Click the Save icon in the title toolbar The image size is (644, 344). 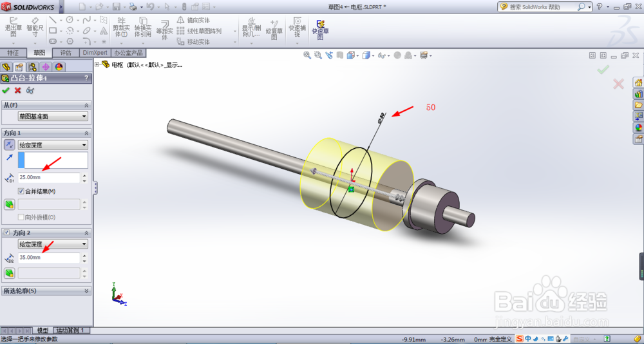tap(116, 6)
